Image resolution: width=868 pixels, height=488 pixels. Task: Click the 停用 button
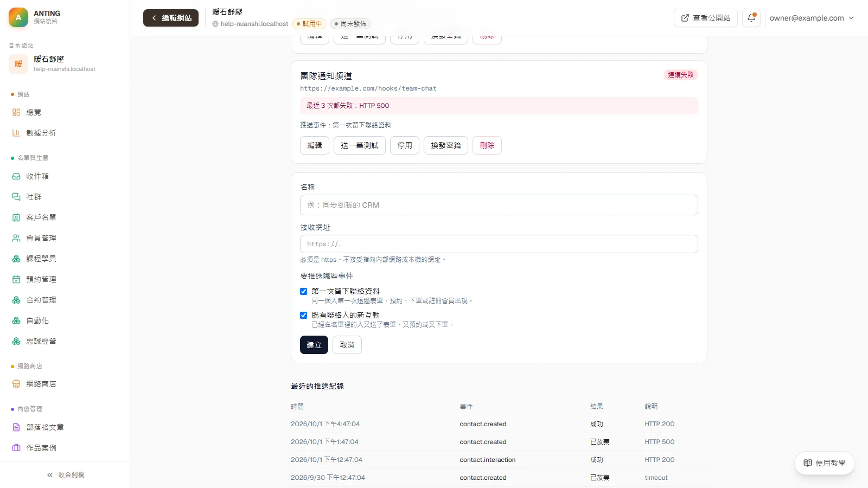tap(405, 145)
